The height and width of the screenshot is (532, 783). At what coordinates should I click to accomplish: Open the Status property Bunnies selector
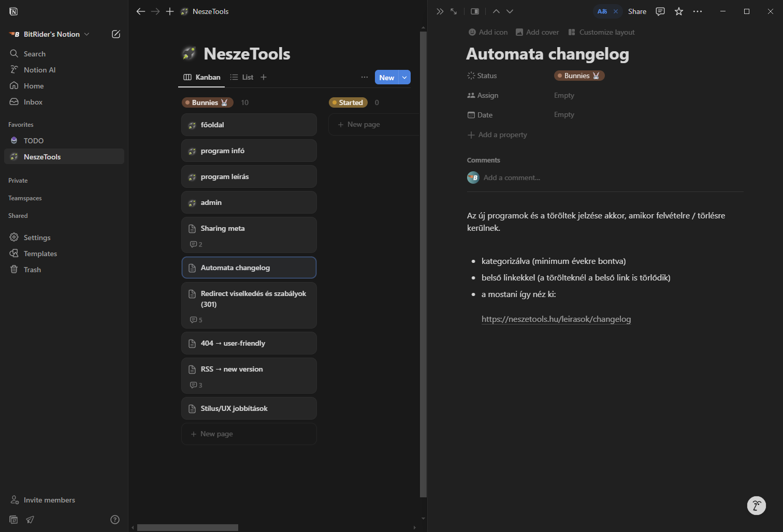[x=579, y=76]
